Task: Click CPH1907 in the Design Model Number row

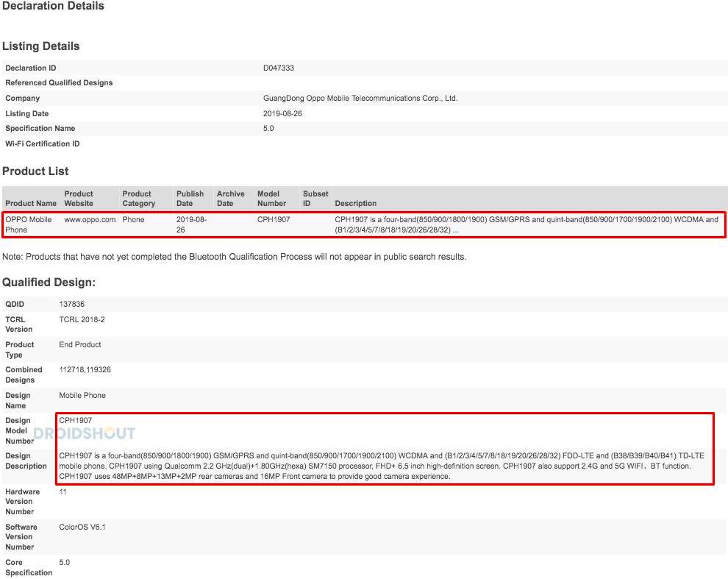Action: click(x=75, y=421)
